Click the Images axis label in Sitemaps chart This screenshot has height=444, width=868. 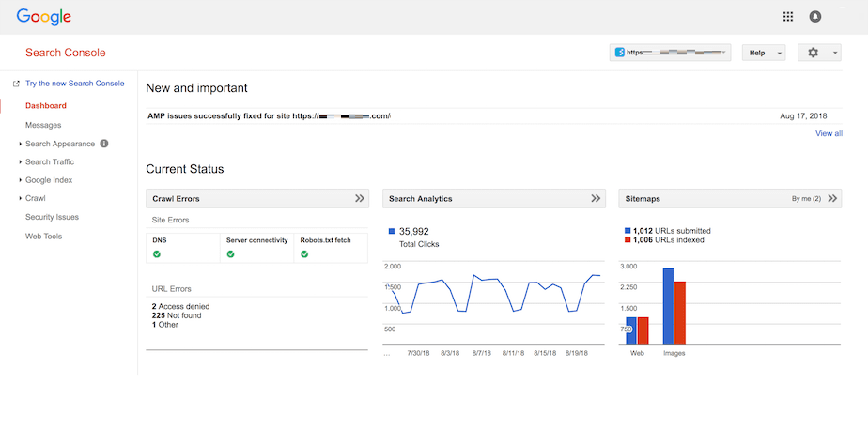(x=674, y=353)
